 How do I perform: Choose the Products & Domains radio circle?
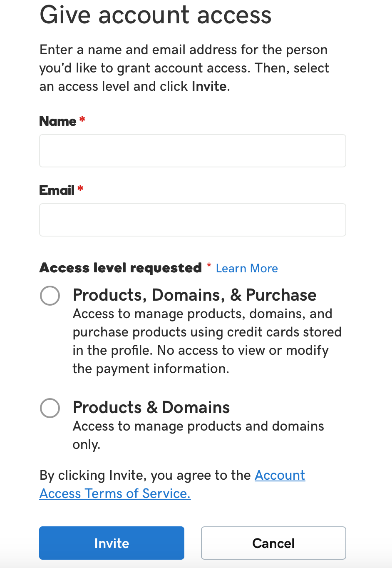[50, 408]
